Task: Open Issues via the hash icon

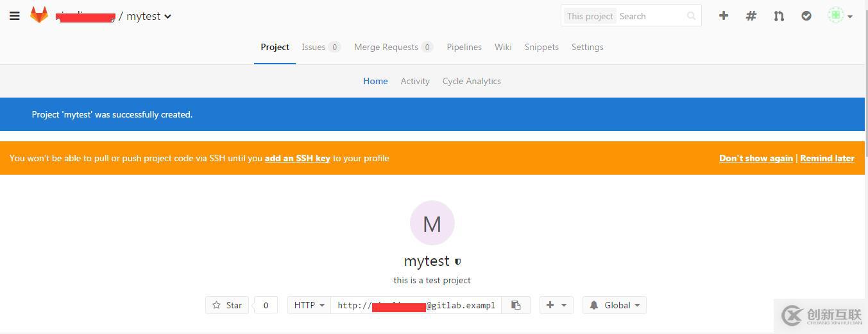Action: click(x=751, y=16)
